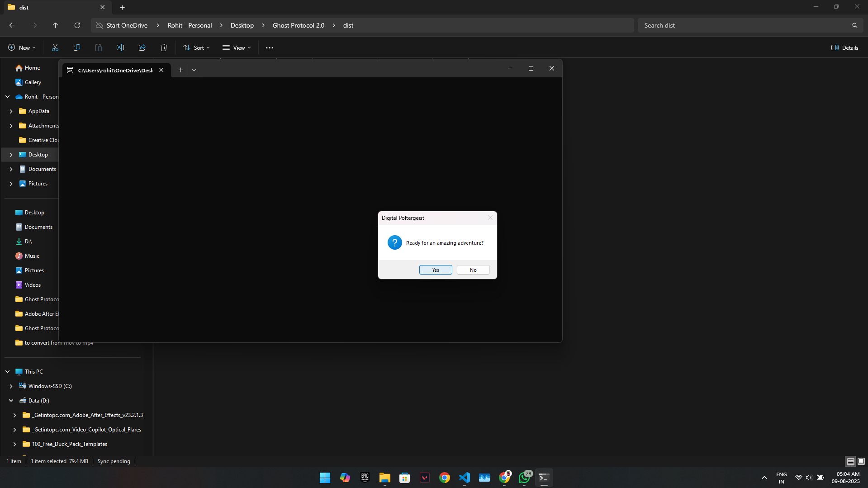Open Copilot from the taskbar

345,478
